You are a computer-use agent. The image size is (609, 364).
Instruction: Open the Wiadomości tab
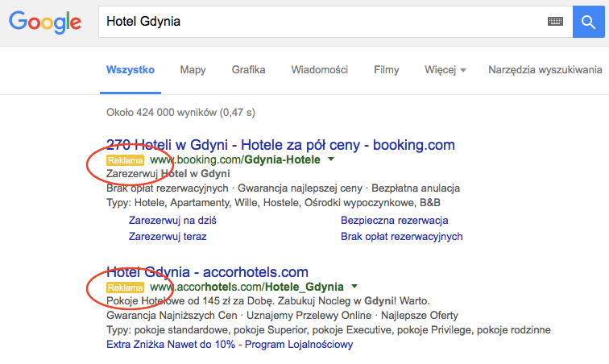pyautogui.click(x=319, y=70)
